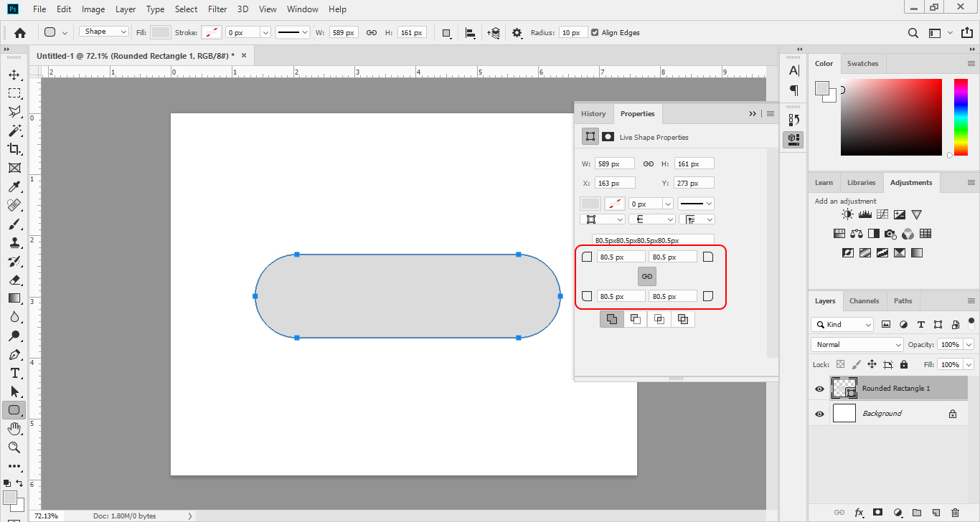Select the Zoom tool
The image size is (980, 522).
(14, 447)
